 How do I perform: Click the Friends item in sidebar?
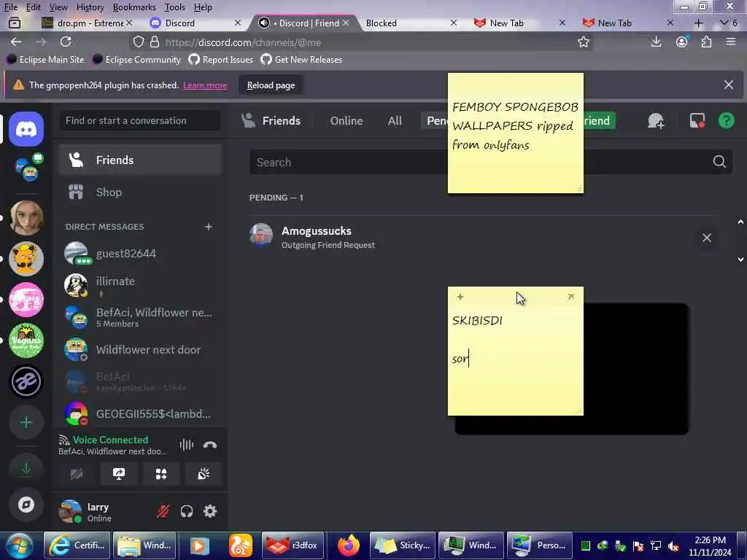point(140,160)
